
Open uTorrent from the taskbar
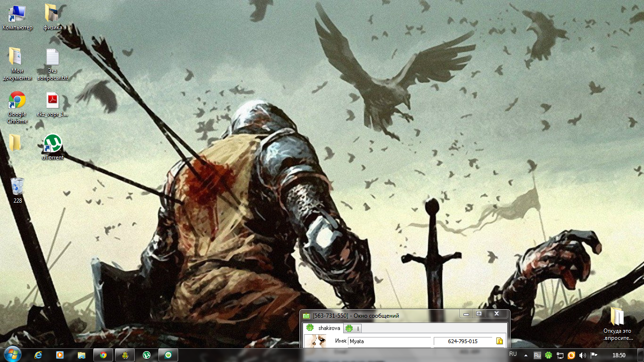(147, 355)
